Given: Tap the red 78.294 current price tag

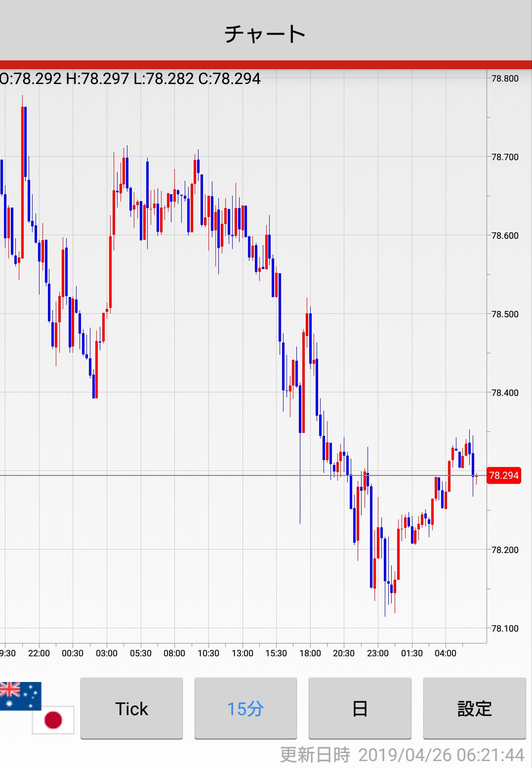Looking at the screenshot, I should (503, 475).
